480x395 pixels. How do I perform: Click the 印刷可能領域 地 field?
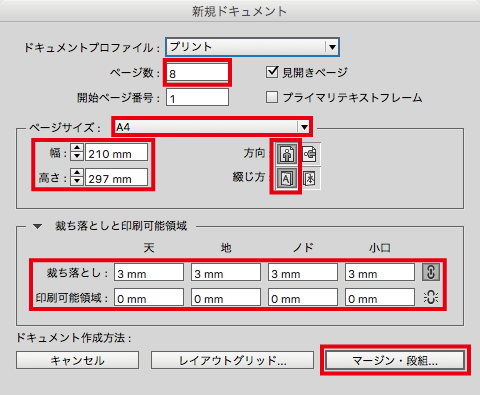point(226,297)
